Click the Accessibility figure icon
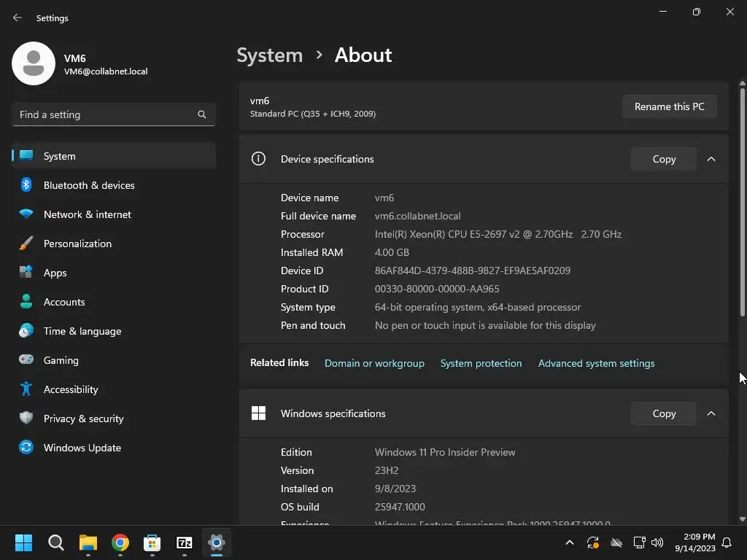The height and width of the screenshot is (560, 747). coord(26,389)
